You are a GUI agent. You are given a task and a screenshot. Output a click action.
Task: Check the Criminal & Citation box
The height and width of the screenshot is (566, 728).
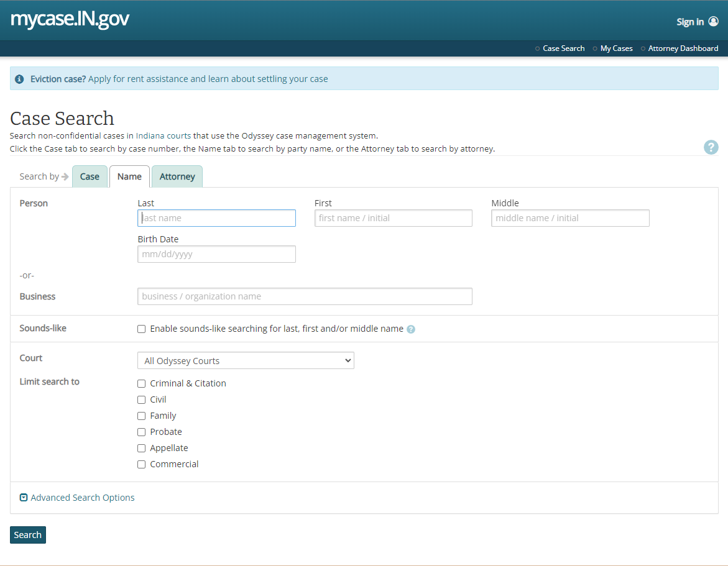(142, 384)
